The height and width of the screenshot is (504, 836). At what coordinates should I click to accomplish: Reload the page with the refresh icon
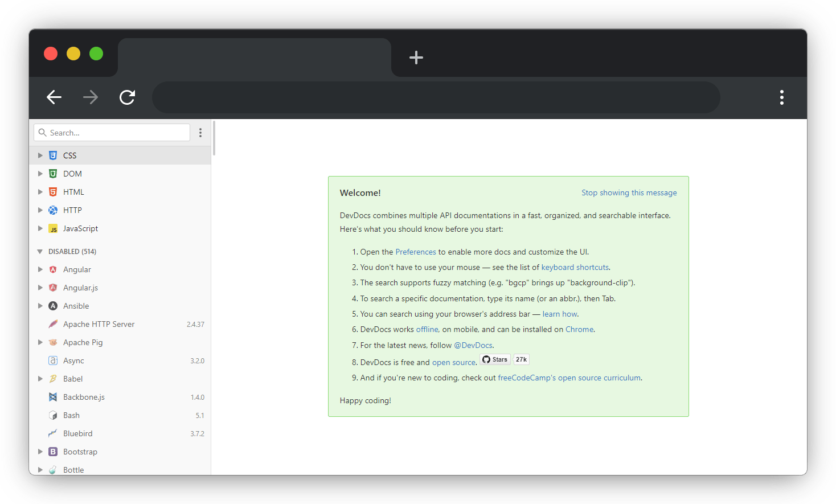127,97
